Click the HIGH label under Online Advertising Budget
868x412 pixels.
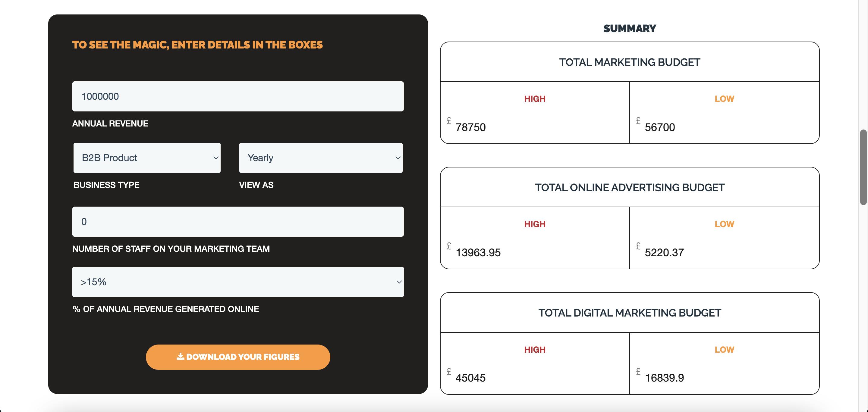tap(535, 224)
